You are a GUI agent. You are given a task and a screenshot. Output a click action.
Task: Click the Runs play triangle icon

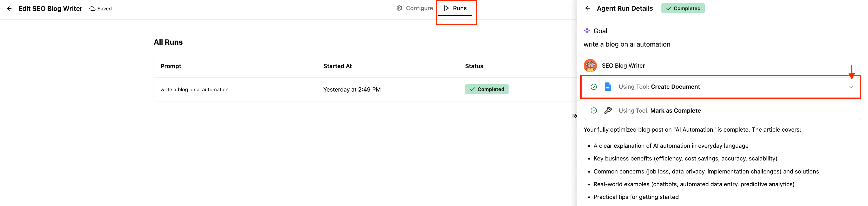click(446, 8)
